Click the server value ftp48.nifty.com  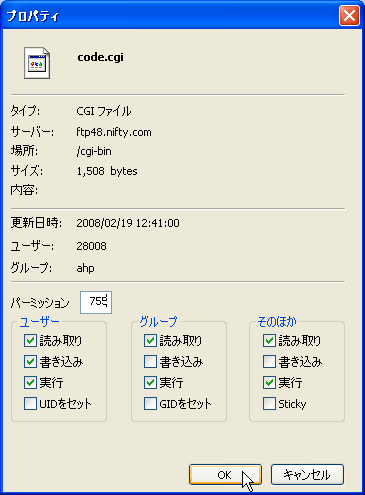click(x=114, y=132)
